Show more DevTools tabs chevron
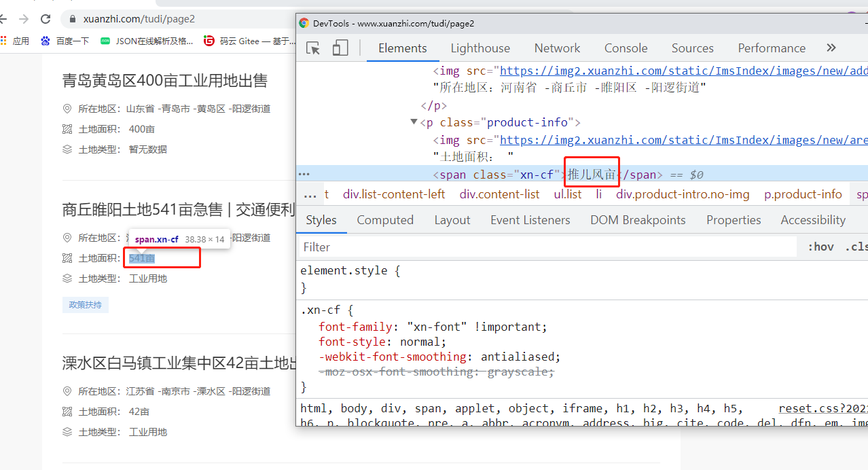 click(x=831, y=48)
